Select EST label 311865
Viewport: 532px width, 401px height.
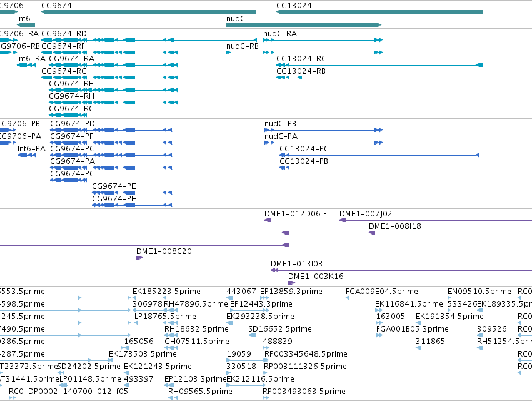click(x=430, y=342)
